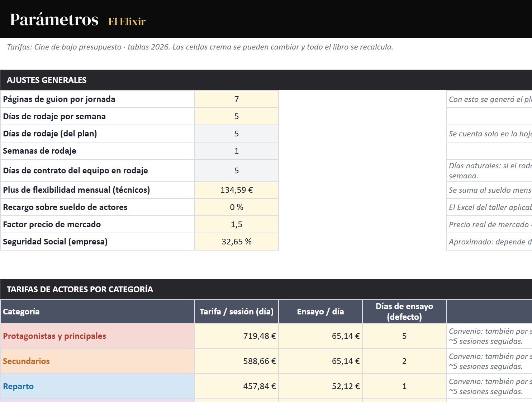
Task: Edit the 588,66 € Secundarios rate
Action: pos(237,361)
